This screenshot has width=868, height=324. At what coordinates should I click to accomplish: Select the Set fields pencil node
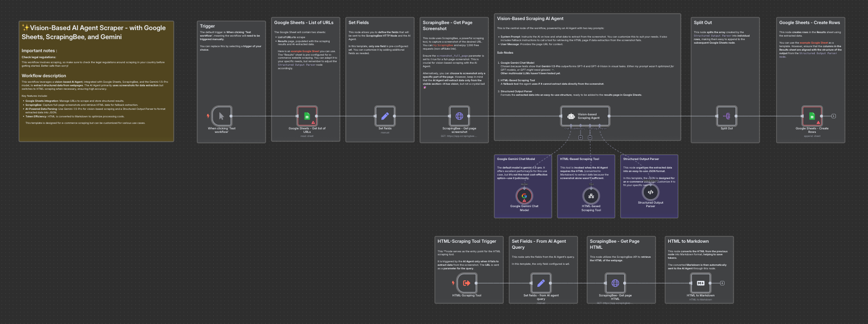pos(385,116)
